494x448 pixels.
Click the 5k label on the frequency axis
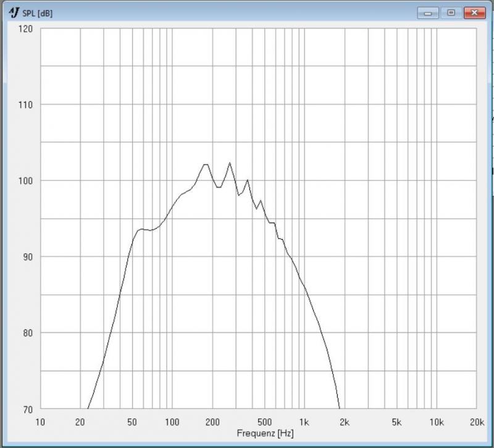[x=397, y=423]
